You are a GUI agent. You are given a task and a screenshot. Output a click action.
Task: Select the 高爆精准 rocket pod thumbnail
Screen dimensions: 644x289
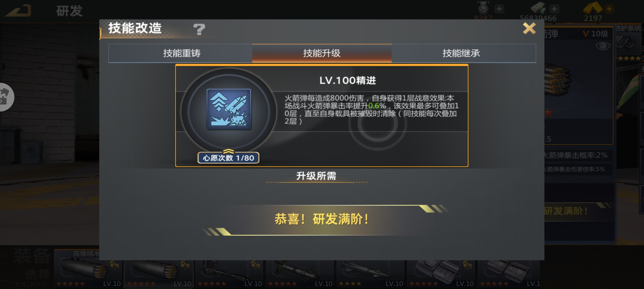pyautogui.click(x=88, y=268)
